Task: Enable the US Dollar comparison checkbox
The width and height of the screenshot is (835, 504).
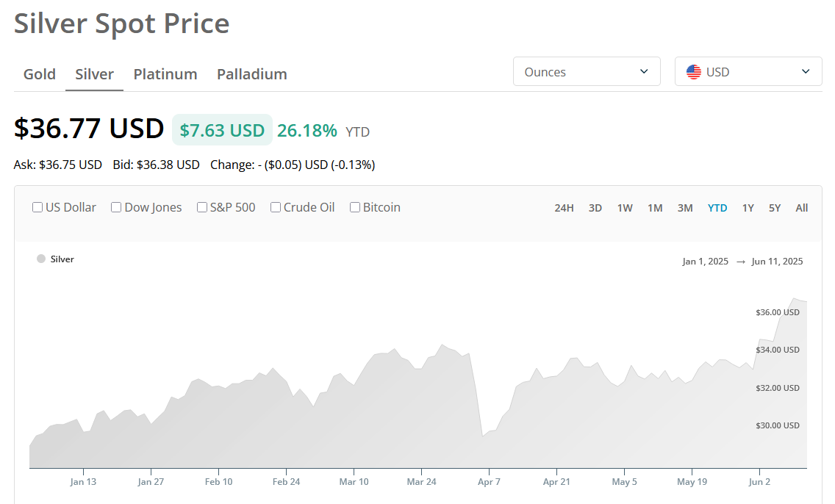Action: tap(37, 207)
